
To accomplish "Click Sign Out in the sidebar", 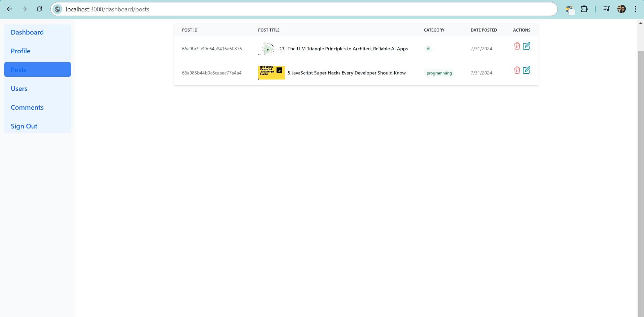I will [24, 126].
